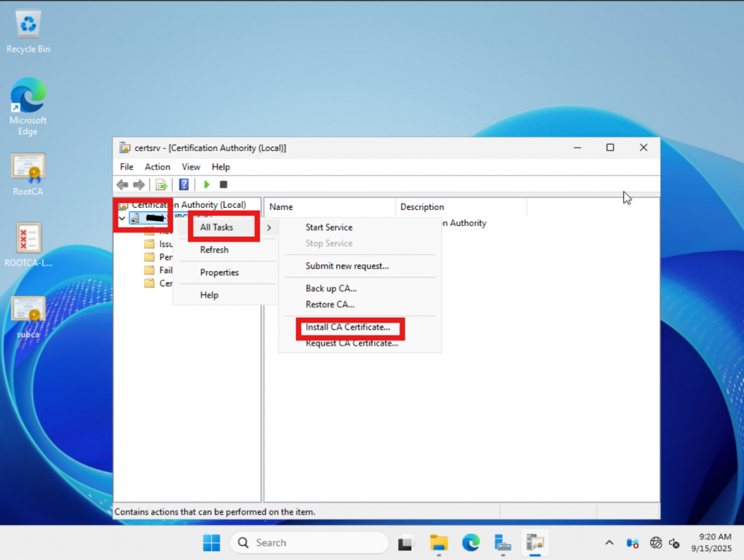Screen dimensions: 744x560
Task: Open the ROOTCA-L... desktop file icon
Action: [28, 238]
